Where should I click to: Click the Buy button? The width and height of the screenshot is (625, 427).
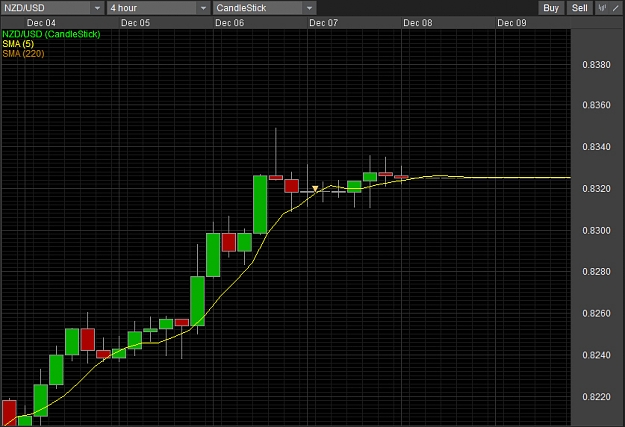(551, 8)
